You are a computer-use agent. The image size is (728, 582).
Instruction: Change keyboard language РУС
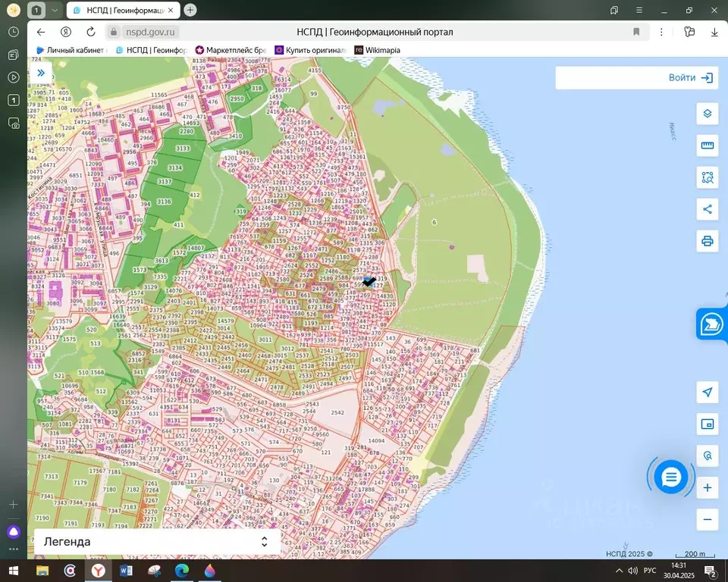point(650,571)
